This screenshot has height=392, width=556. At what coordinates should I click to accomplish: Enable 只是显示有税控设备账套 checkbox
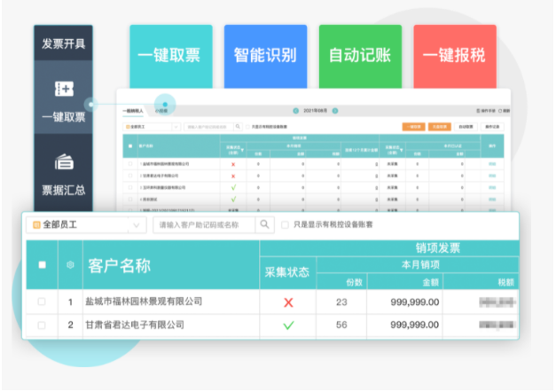point(285,225)
